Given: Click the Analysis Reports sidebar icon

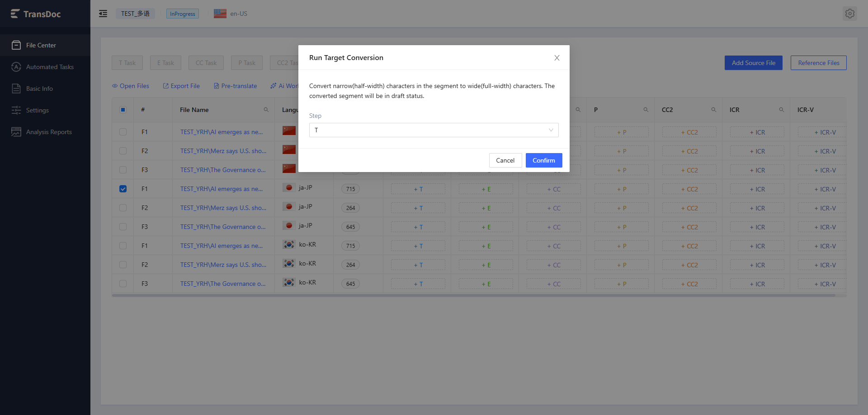Looking at the screenshot, I should (16, 132).
